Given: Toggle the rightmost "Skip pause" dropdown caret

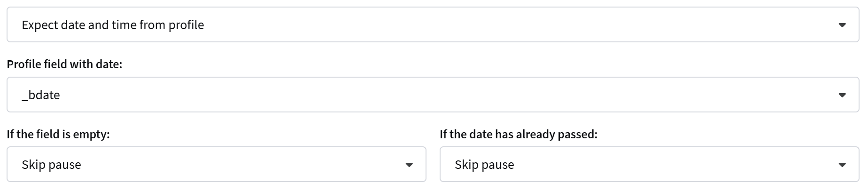Looking at the screenshot, I should (x=842, y=165).
